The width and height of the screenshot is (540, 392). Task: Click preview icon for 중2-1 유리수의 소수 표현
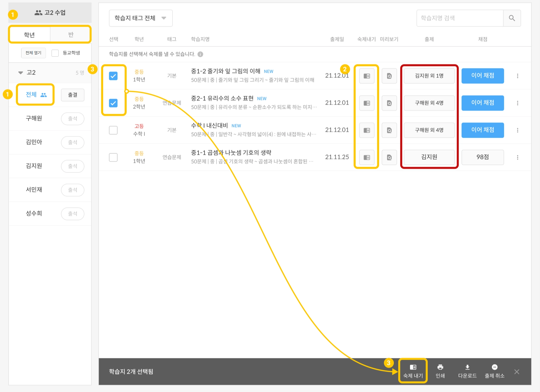tap(389, 103)
